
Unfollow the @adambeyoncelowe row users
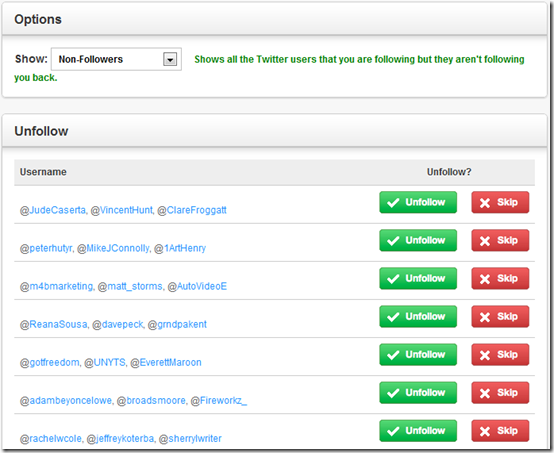(x=418, y=393)
